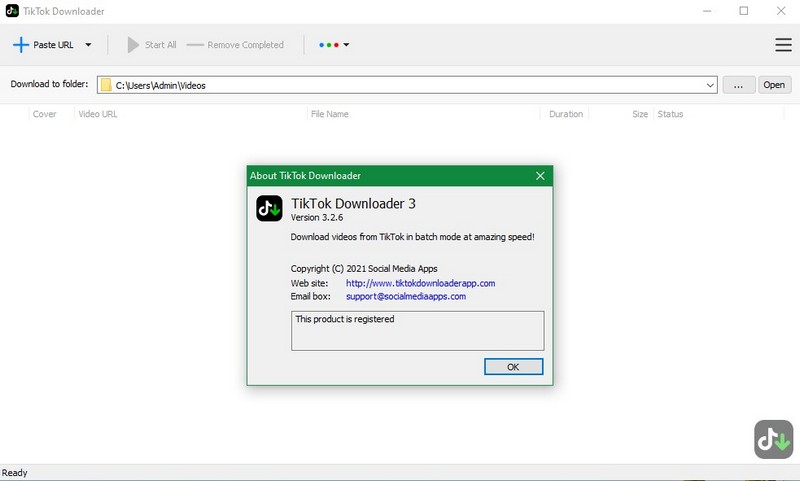Click Remove Completed in the toolbar
Viewport: 800px width, 481px height.
point(235,45)
